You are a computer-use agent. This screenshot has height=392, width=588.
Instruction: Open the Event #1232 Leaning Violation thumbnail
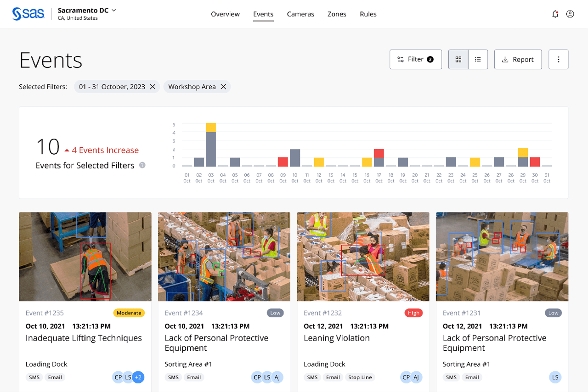[x=363, y=257]
